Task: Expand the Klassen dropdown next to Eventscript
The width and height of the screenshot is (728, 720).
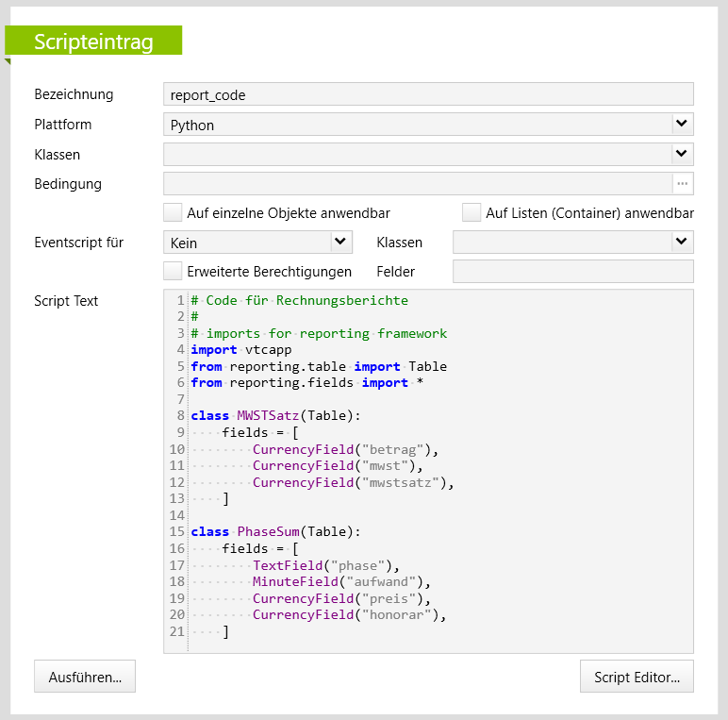Action: (x=682, y=243)
